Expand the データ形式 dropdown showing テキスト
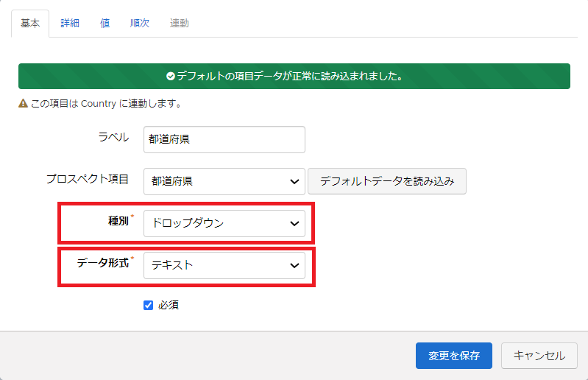588x380 pixels. pyautogui.click(x=224, y=266)
